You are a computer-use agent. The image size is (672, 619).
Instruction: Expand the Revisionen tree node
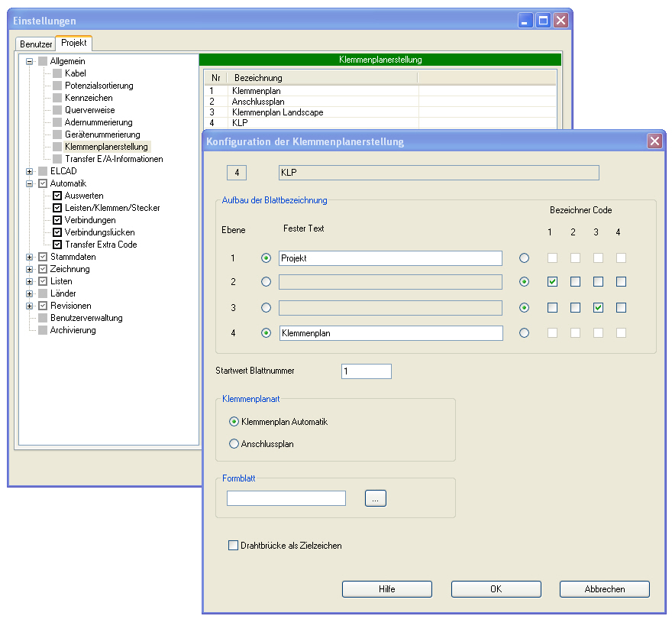[x=29, y=306]
